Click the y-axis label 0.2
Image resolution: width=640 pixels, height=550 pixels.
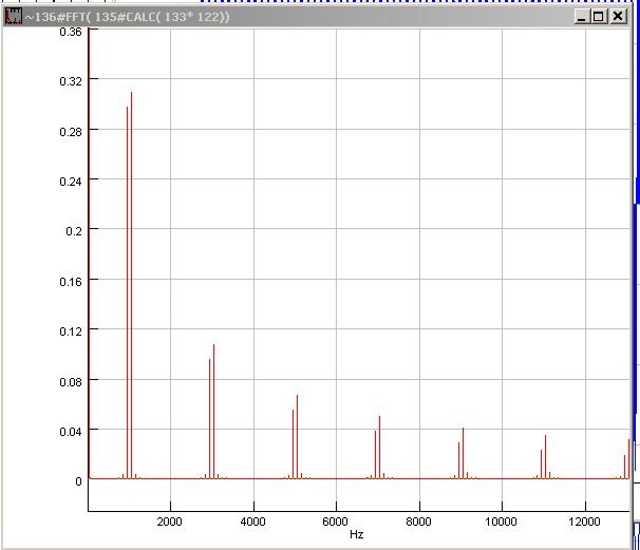click(74, 231)
